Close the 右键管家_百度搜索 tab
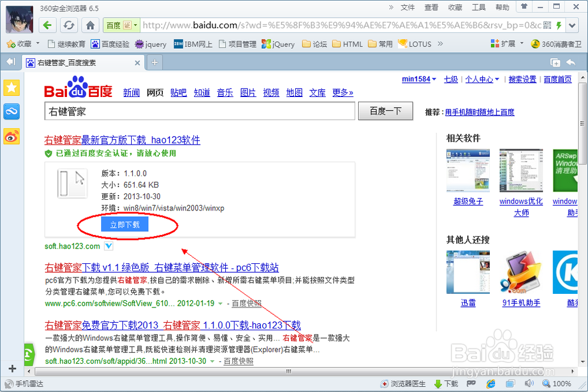The image size is (588, 392). [137, 63]
